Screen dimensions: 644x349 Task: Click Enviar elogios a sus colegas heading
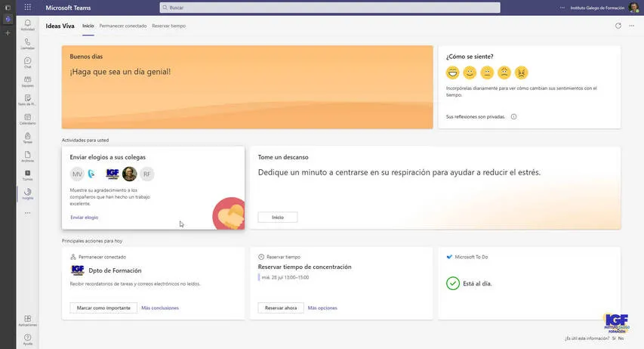point(108,157)
